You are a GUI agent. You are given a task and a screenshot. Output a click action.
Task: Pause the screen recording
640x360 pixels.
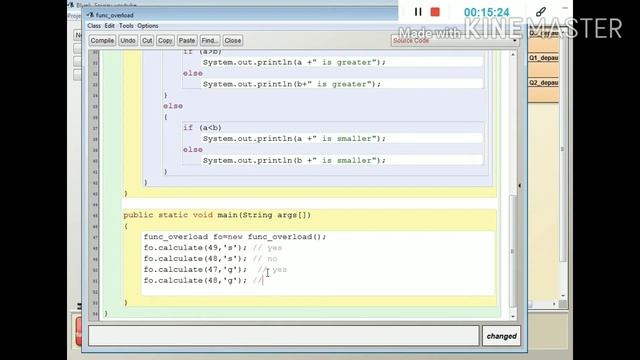coord(418,12)
